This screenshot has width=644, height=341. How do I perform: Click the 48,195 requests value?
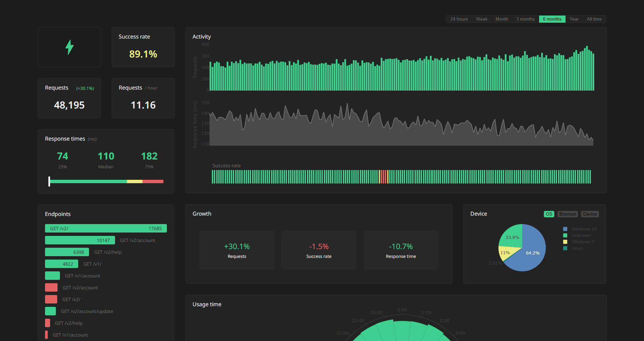click(69, 105)
